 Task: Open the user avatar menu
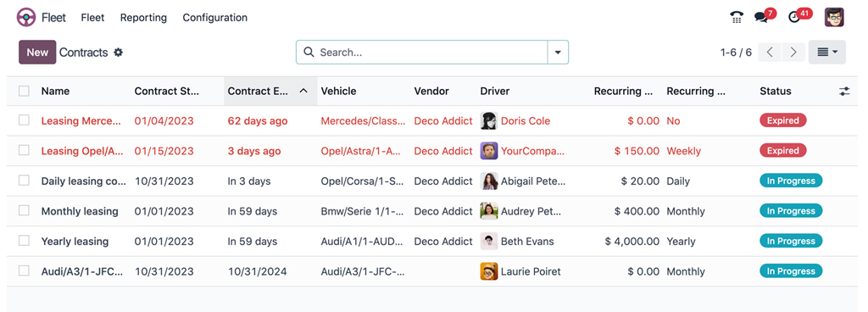[834, 18]
